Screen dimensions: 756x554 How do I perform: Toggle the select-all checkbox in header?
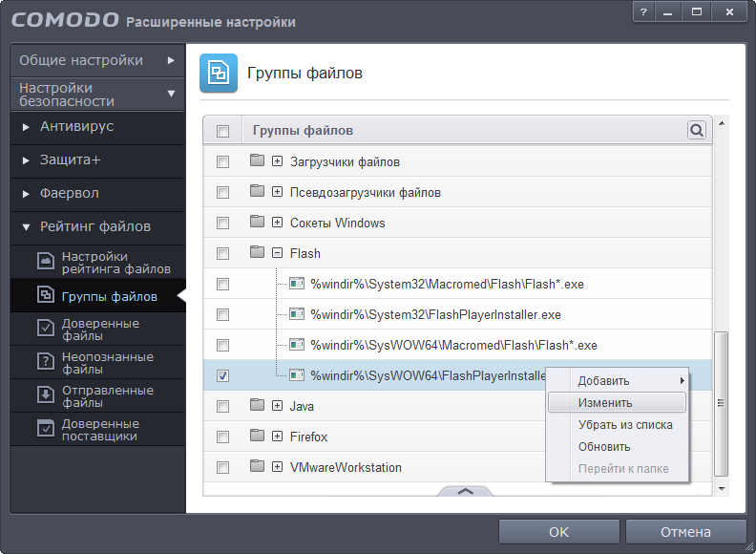click(x=222, y=131)
